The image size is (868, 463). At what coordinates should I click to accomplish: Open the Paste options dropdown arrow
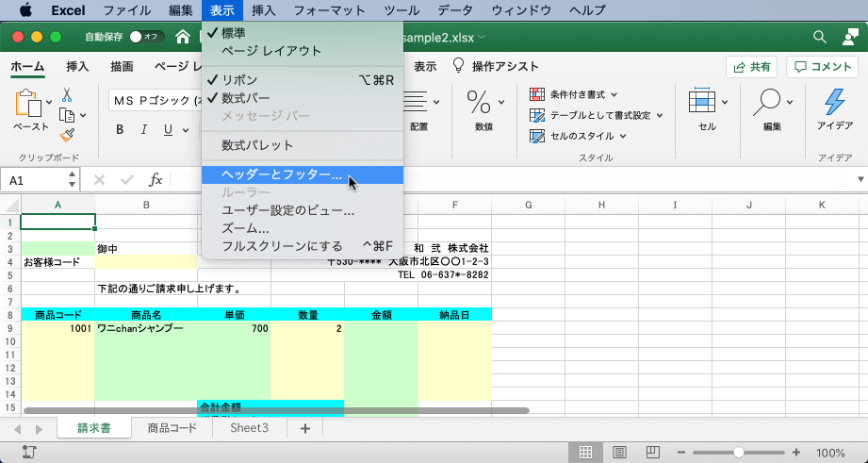49,102
